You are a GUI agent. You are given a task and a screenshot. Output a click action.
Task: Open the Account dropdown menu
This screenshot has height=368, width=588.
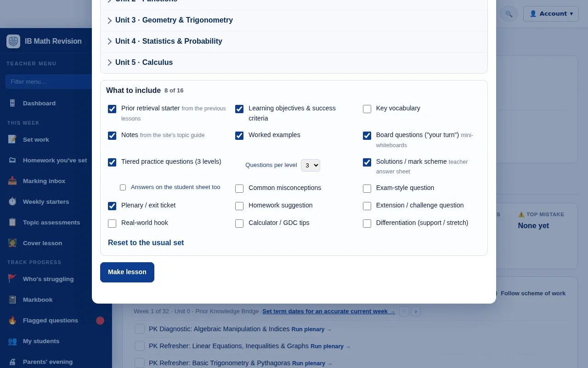(551, 14)
